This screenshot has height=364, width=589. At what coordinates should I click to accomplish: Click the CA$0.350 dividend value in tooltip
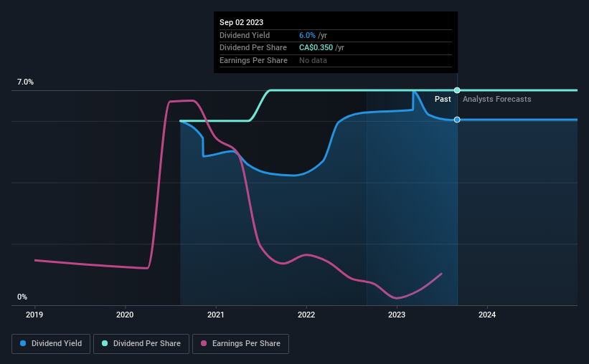pyautogui.click(x=316, y=48)
